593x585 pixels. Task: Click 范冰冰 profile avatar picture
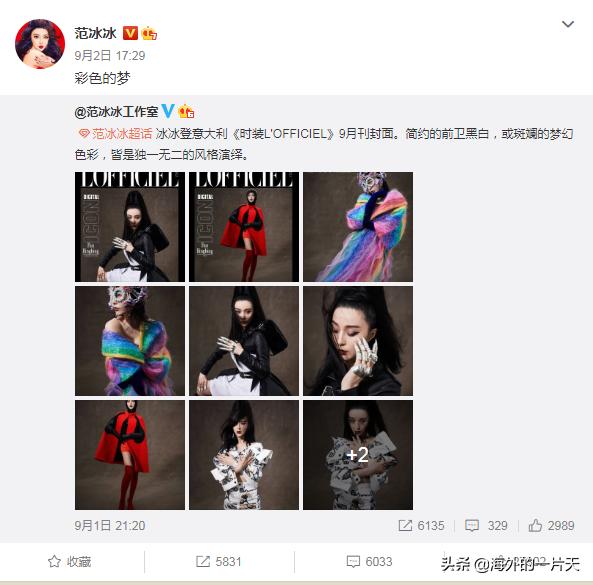tap(40, 44)
